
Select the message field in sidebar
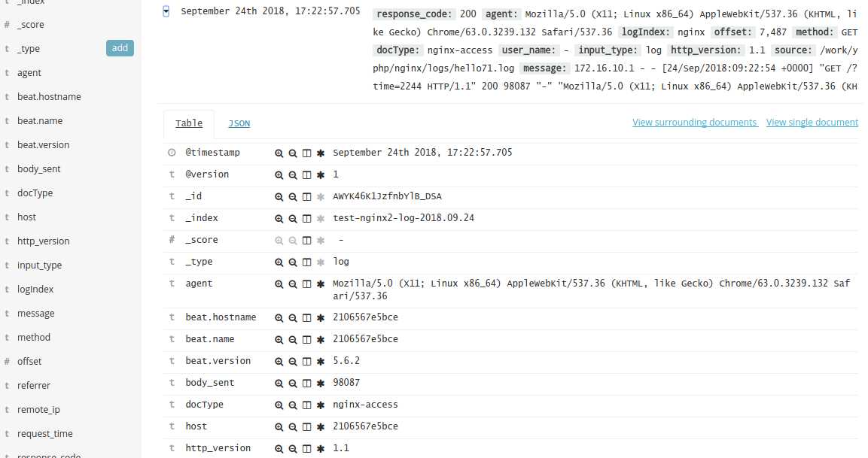tap(36, 313)
